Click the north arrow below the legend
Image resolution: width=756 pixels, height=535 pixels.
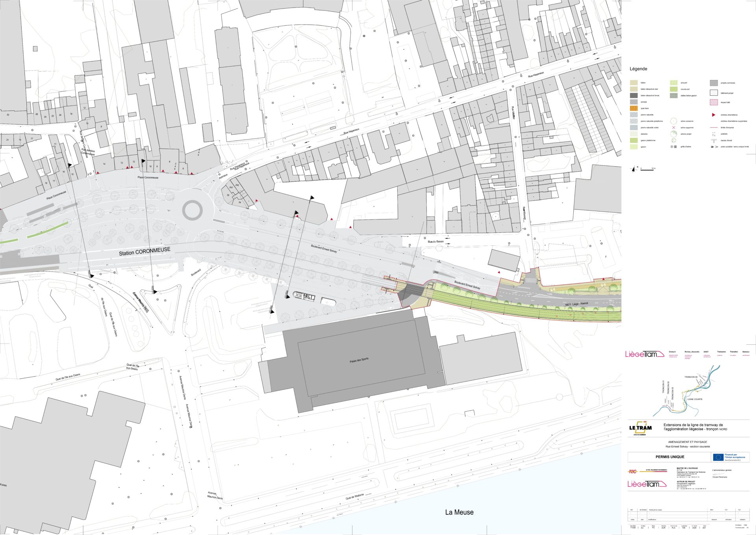click(x=634, y=169)
